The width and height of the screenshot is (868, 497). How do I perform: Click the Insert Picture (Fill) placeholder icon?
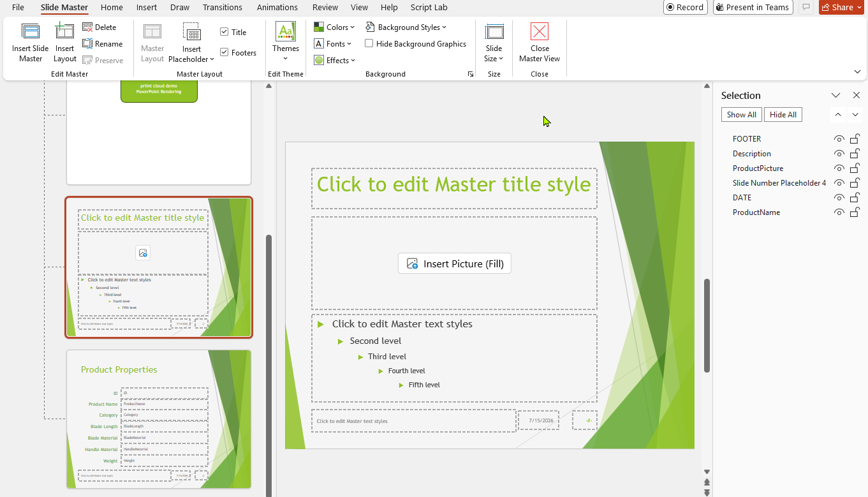pyautogui.click(x=413, y=263)
